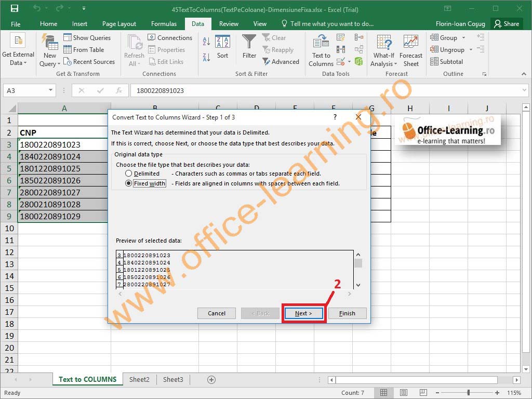Add a new sheet with plus icon
Screen dimensions: 532x399
211,380
